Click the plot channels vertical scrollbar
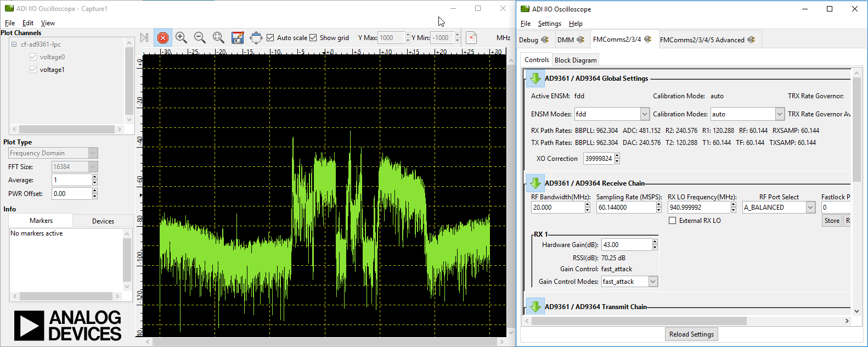 click(129, 81)
